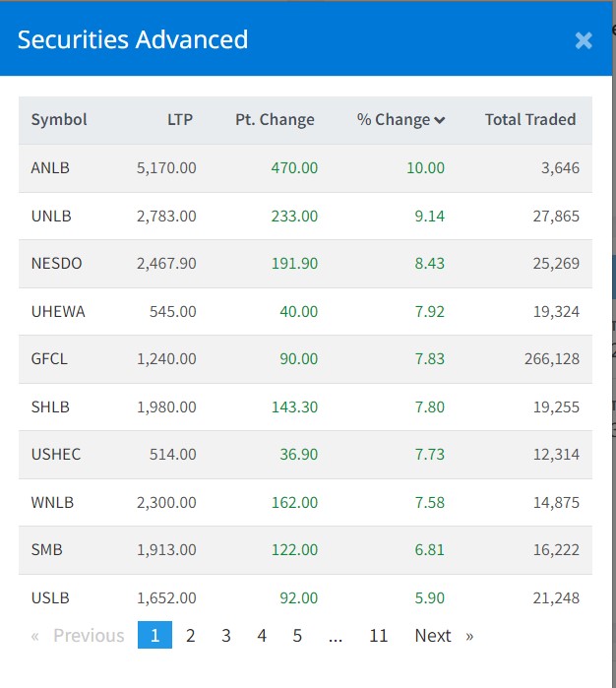Viewport: 616px width, 688px height.
Task: Open page 3 of results
Action: [x=226, y=636]
